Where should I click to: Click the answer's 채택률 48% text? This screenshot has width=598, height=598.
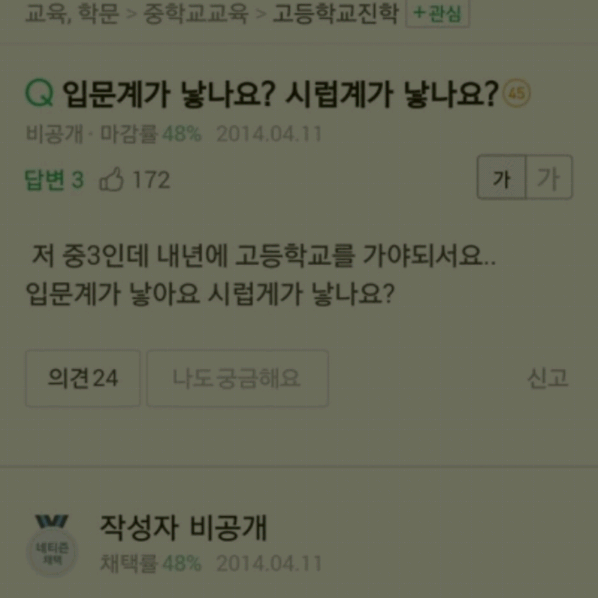[151, 564]
